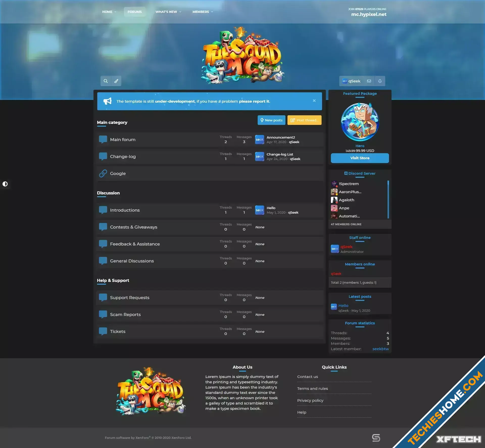485x448 pixels.
Task: Click the Contests & Giveaways bubble icon
Action: [x=103, y=227]
